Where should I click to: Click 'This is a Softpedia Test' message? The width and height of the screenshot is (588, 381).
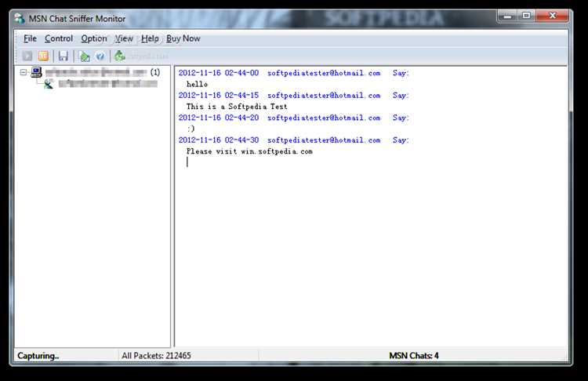[237, 107]
